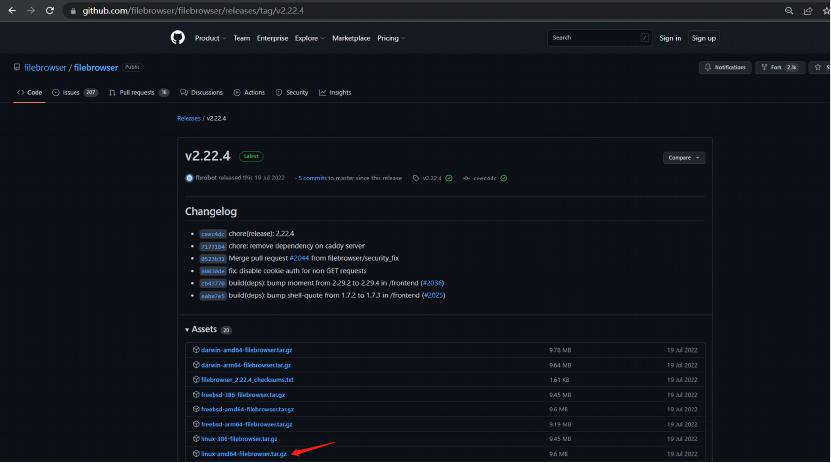Open the commit hash for bump moment

point(213,283)
